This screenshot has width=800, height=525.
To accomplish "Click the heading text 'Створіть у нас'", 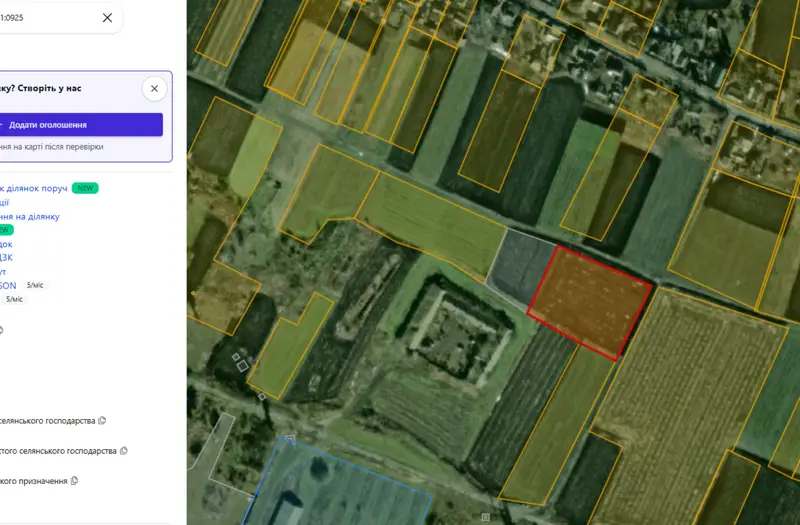I will [49, 88].
